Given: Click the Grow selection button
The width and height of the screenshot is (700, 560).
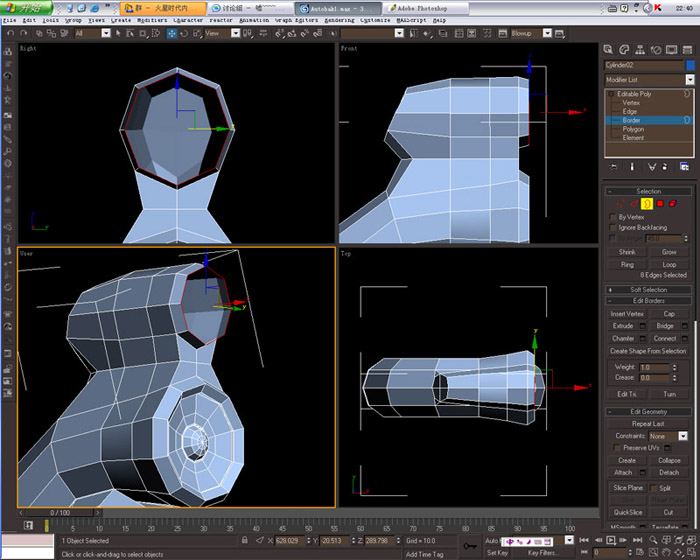Looking at the screenshot, I should point(669,252).
